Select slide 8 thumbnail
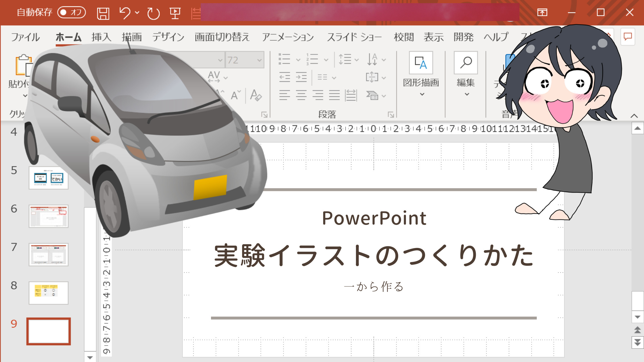Image resolution: width=644 pixels, height=362 pixels. pos(49,293)
